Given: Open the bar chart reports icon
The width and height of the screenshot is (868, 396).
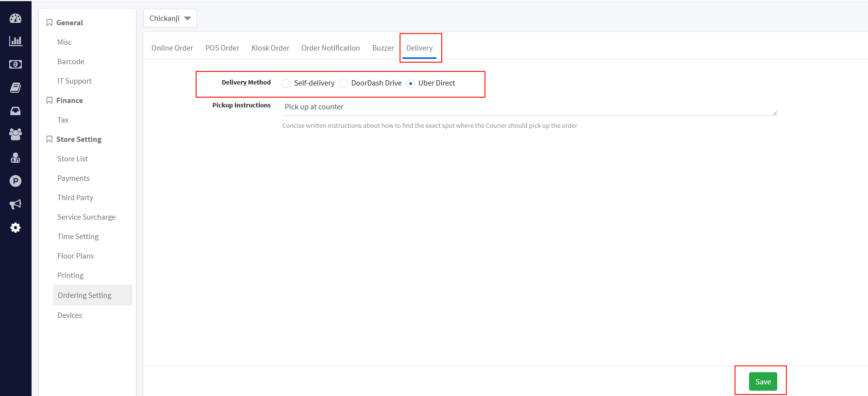Looking at the screenshot, I should tap(16, 41).
